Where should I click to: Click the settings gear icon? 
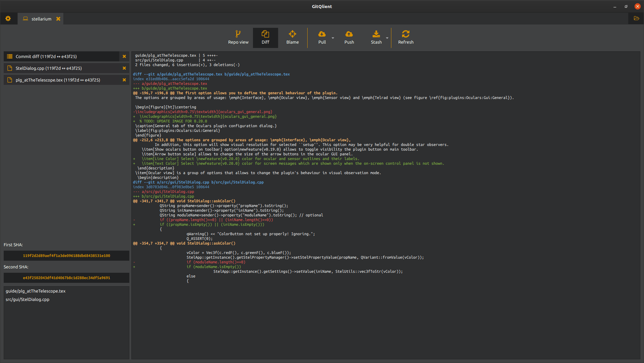coord(8,18)
